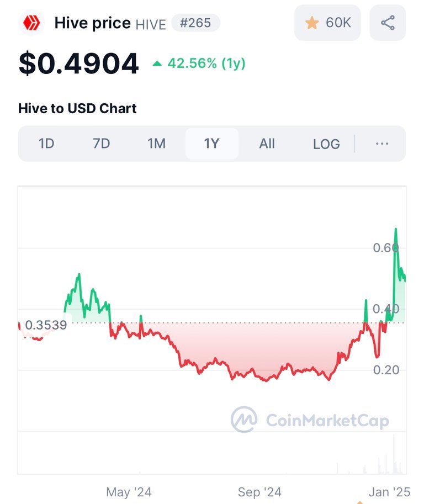This screenshot has width=424, height=504.
Task: Toggle the LOG scale option
Action: coord(326,144)
